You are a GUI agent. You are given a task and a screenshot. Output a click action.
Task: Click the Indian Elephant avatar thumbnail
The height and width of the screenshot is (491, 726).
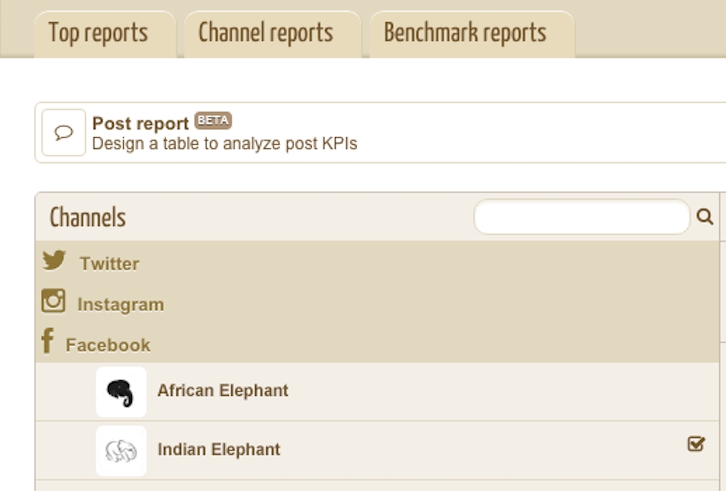[x=121, y=451]
